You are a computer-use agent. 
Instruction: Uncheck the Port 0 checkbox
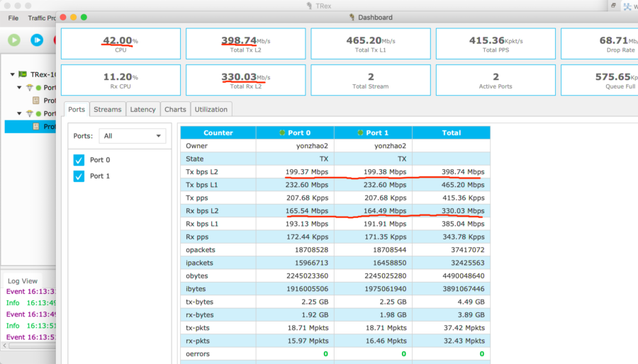(79, 160)
